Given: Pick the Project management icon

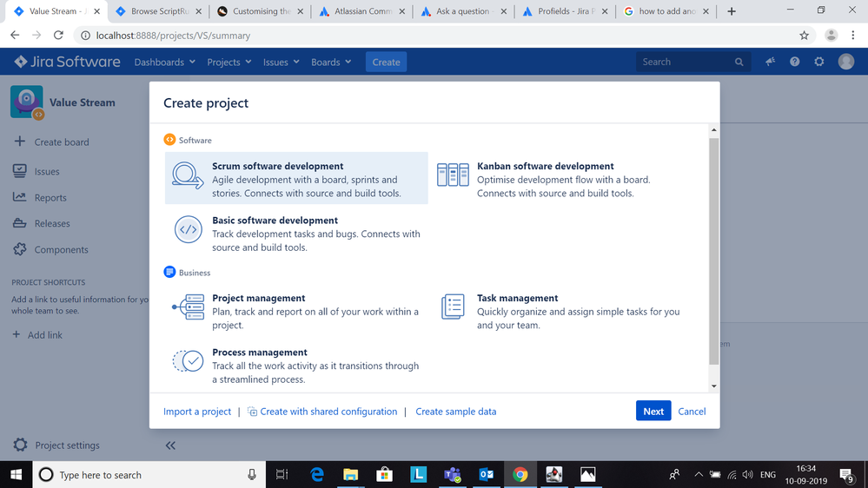Looking at the screenshot, I should click(x=189, y=307).
